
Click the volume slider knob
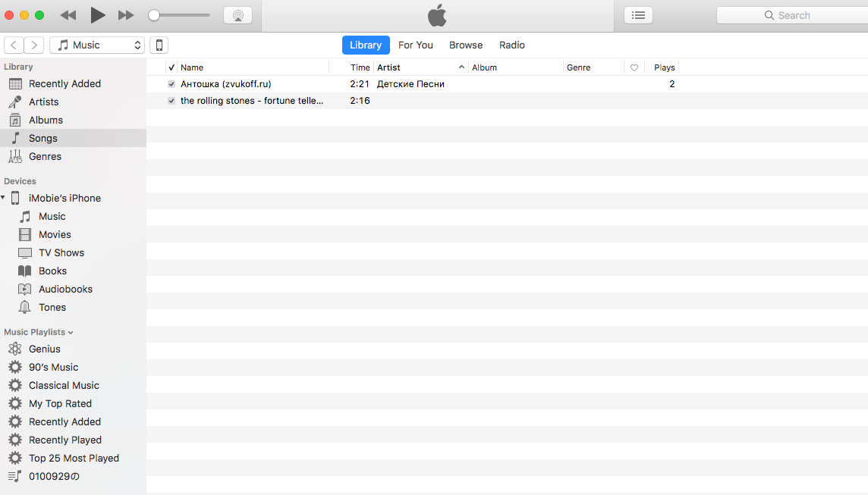(154, 15)
